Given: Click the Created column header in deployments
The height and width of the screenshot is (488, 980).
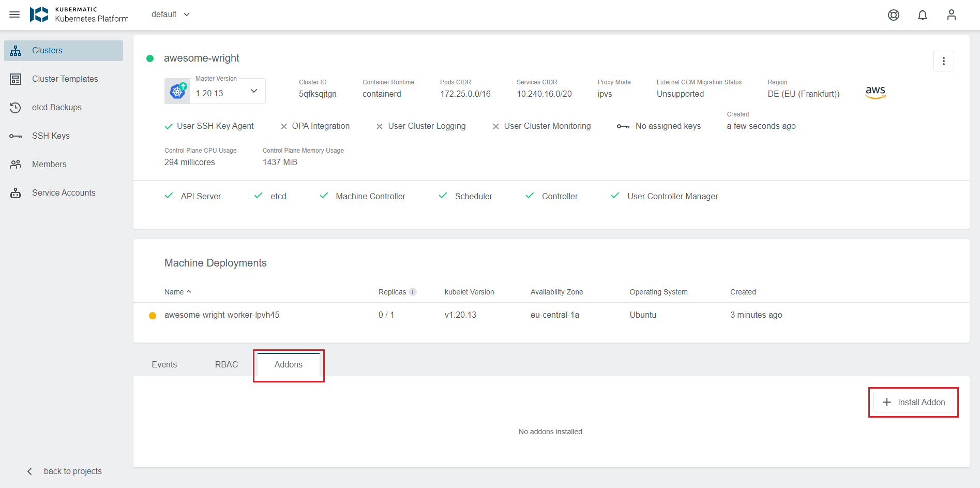Looking at the screenshot, I should click(743, 292).
